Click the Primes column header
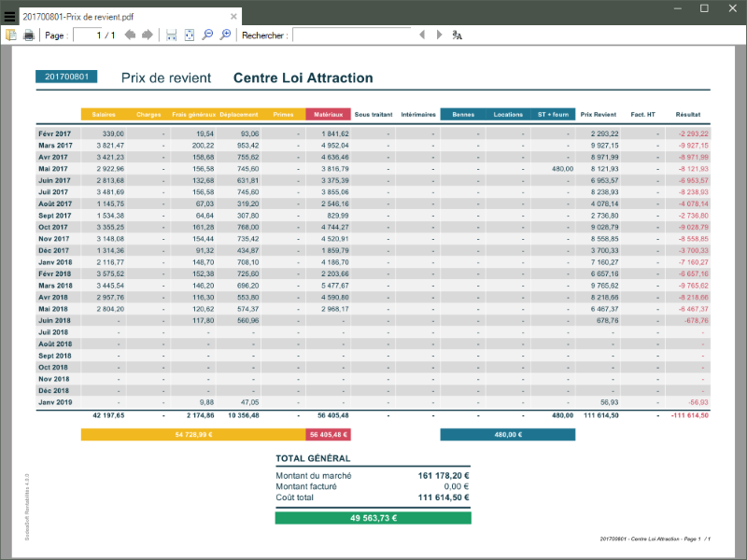Screen dimensions: 747x560 284,114
